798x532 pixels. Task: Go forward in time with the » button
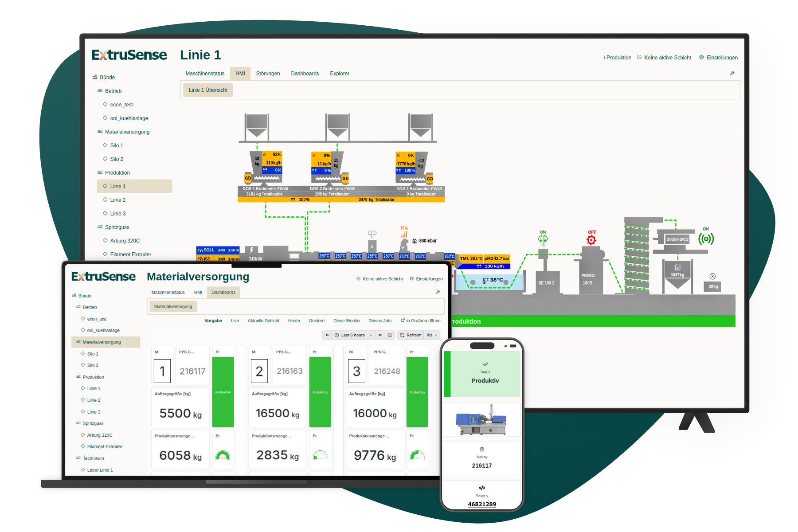click(x=380, y=335)
